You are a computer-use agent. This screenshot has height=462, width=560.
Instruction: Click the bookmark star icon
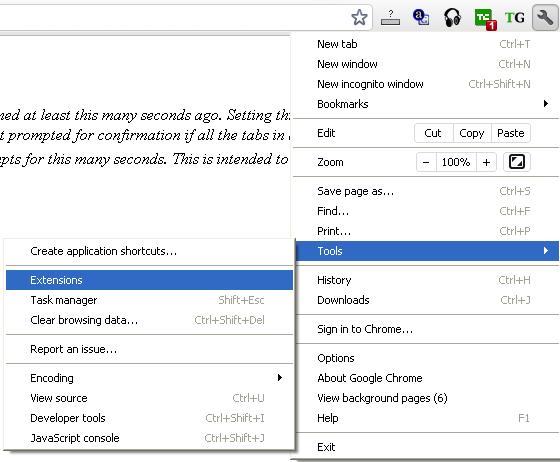[359, 17]
